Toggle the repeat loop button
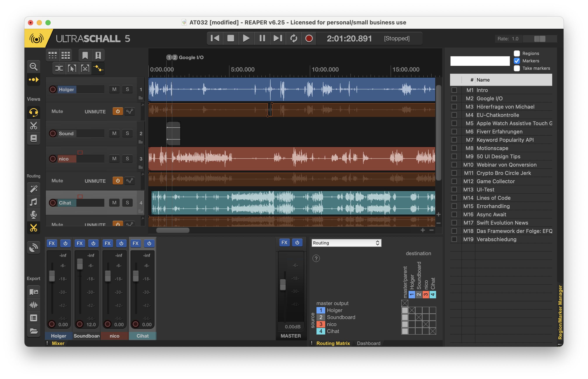The image size is (588, 379). (293, 38)
